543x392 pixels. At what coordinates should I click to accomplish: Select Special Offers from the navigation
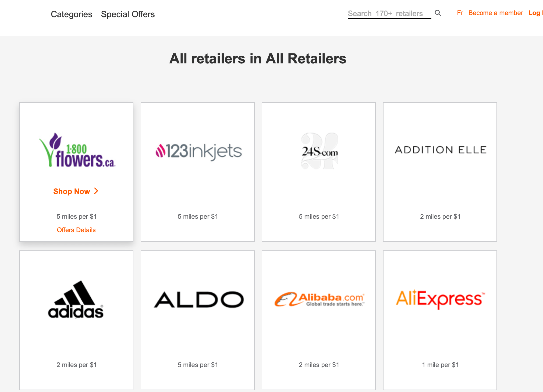tap(128, 14)
